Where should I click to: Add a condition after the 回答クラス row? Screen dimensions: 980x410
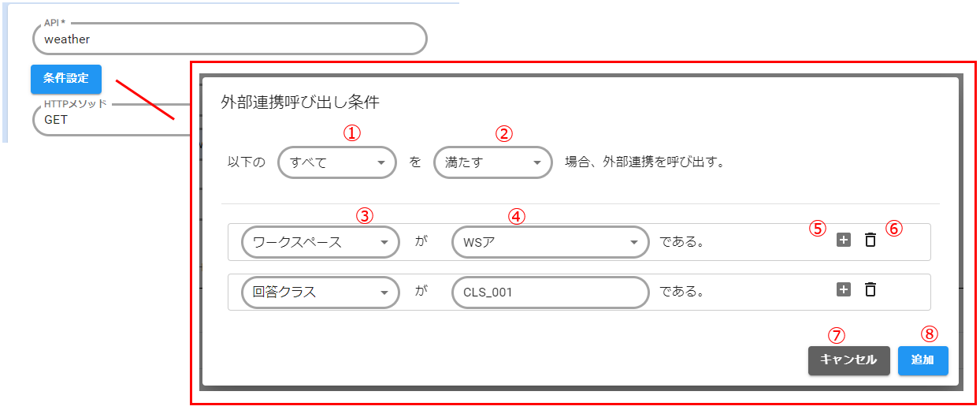(x=844, y=289)
